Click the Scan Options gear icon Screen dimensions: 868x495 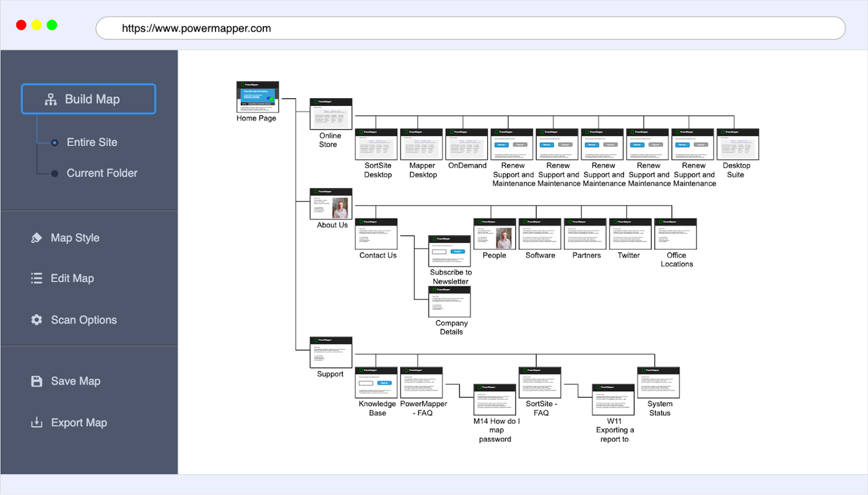[x=36, y=320]
